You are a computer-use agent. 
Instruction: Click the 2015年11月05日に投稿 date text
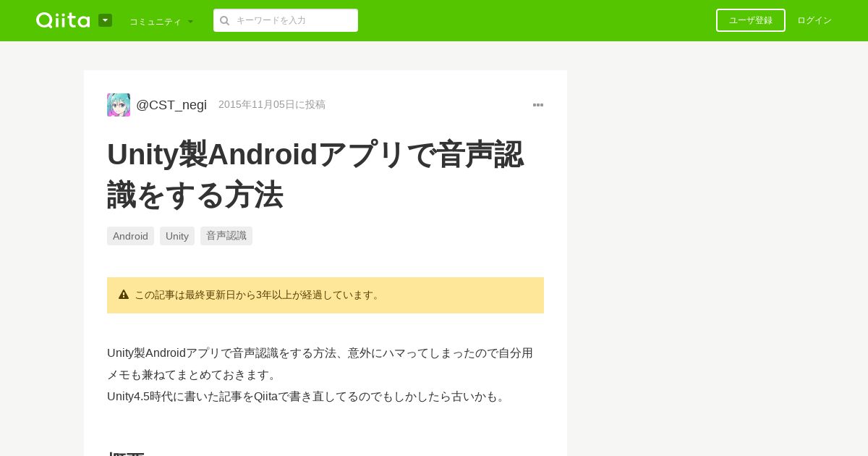(x=272, y=105)
